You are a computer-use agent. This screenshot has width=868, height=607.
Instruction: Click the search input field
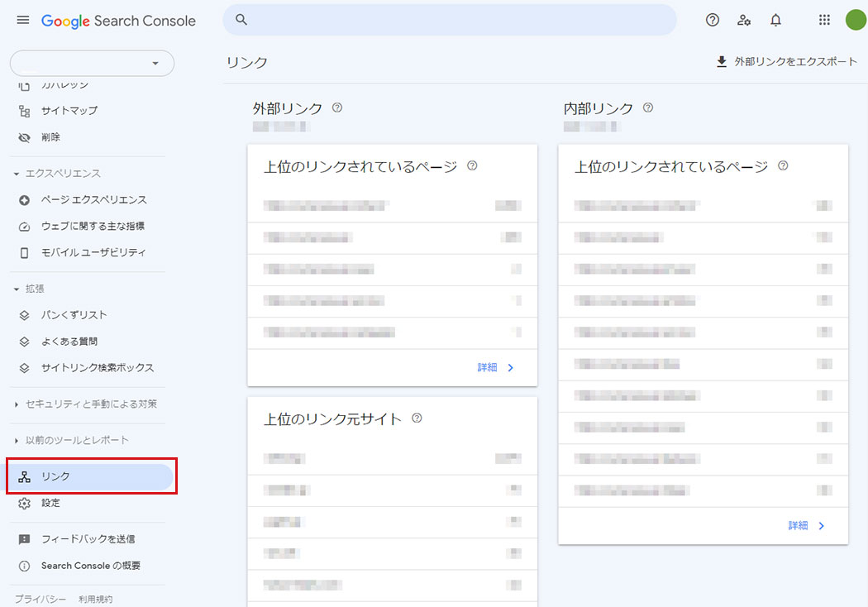(x=450, y=21)
